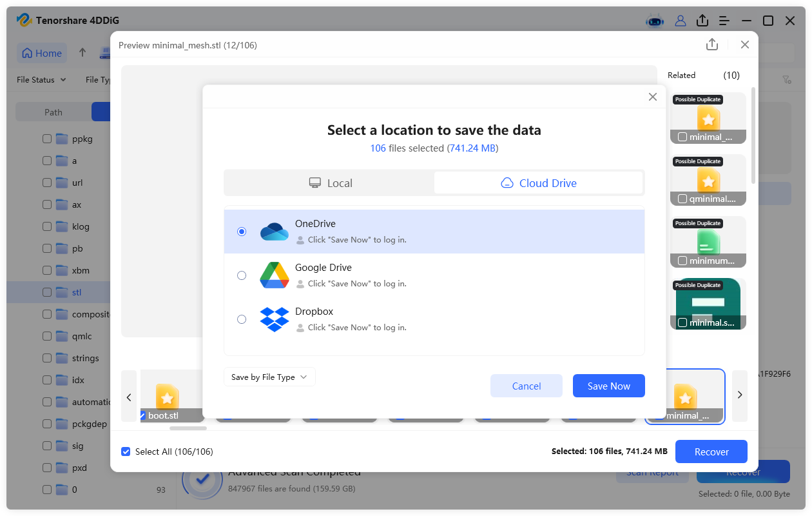Select the xbm folder
The image size is (812, 516).
click(81, 270)
